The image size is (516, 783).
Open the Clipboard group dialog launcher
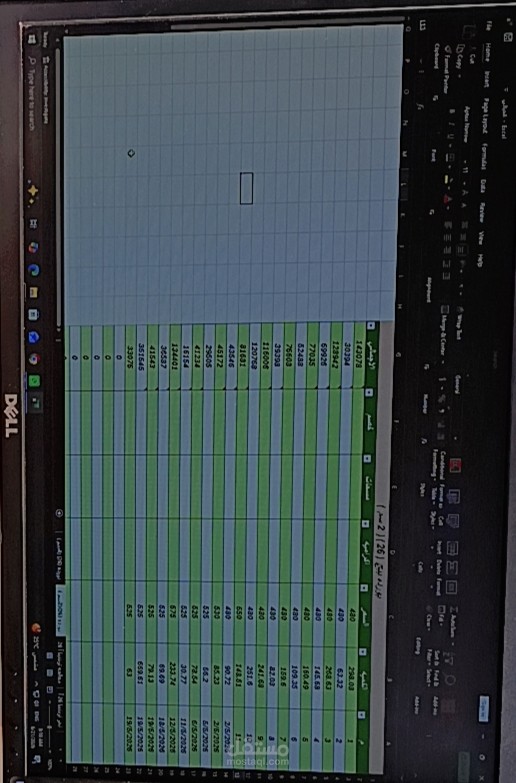[435, 98]
